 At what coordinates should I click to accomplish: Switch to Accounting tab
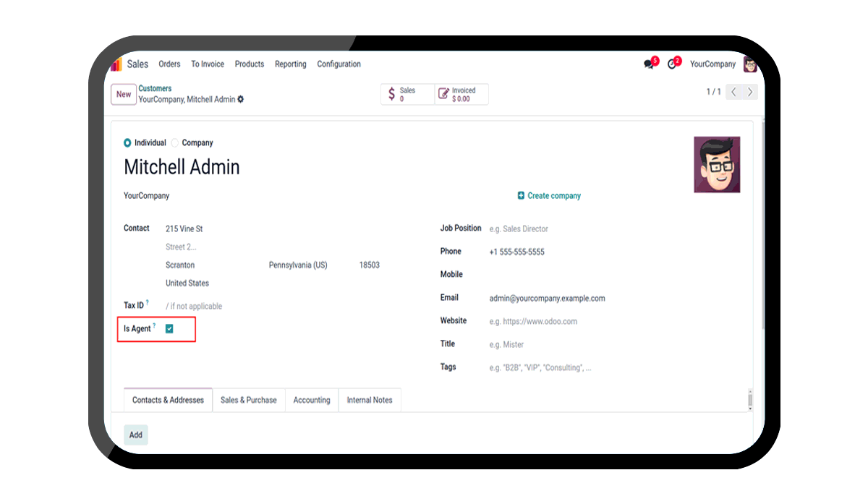click(312, 400)
